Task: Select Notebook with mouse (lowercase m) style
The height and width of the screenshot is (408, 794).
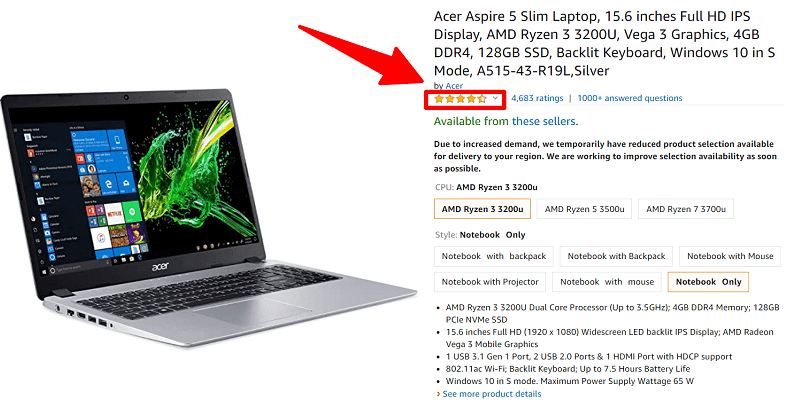Action: tap(607, 282)
